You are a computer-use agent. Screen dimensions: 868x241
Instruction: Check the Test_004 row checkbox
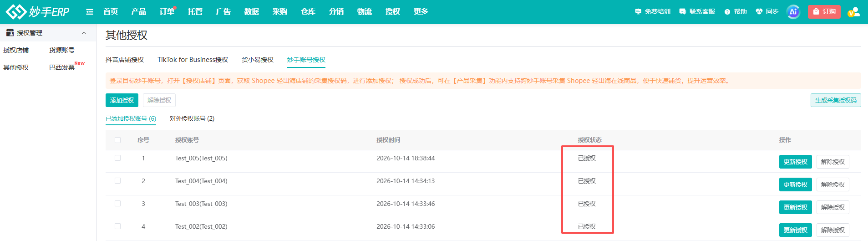[x=118, y=181]
